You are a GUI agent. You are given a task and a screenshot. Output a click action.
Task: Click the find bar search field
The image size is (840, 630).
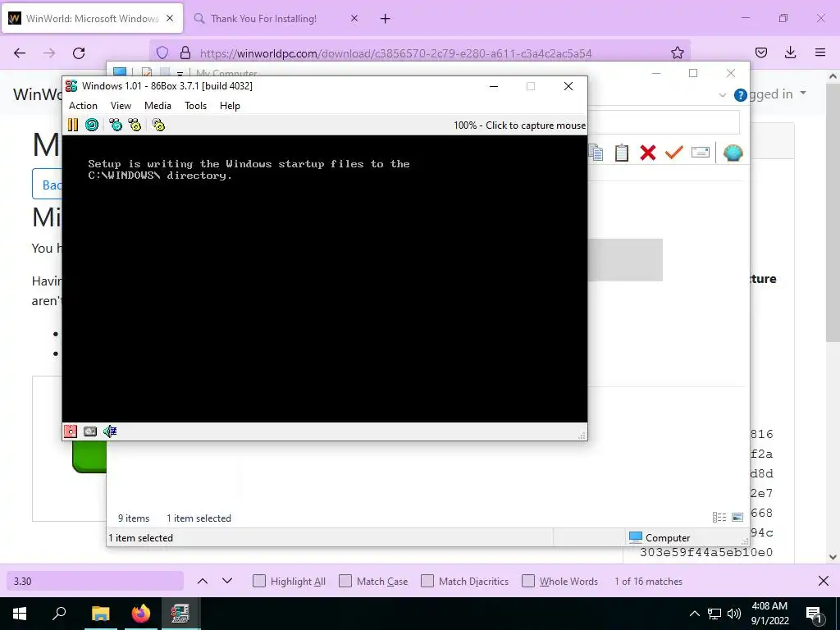[x=95, y=582]
